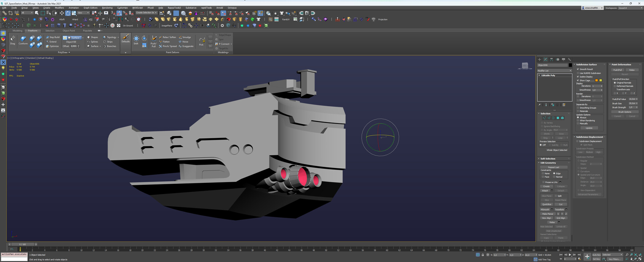
Task: Select When Rendering update option
Action: [x=578, y=120]
